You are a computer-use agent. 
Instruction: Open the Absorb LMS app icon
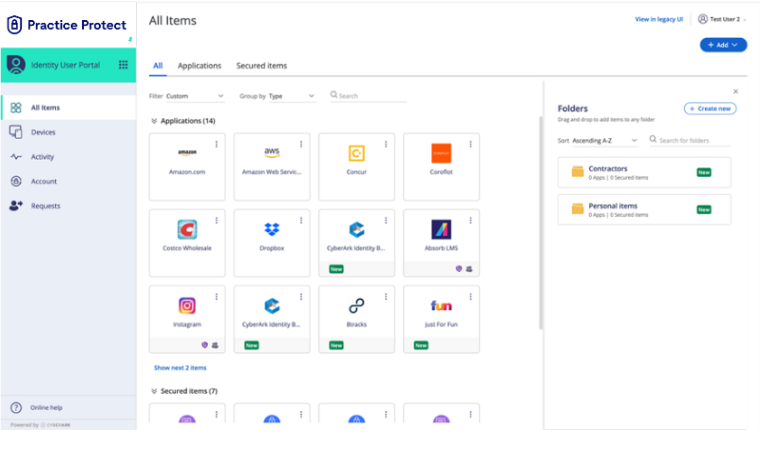441,229
